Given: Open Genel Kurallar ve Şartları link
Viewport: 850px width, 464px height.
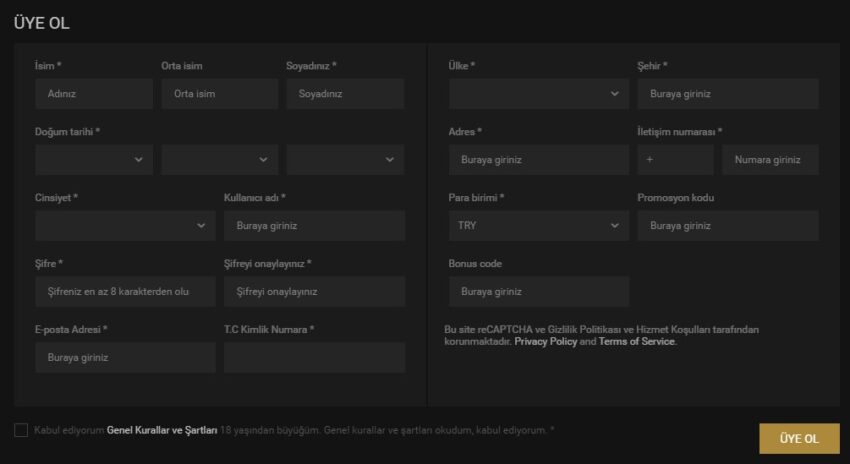Looking at the screenshot, I should point(162,430).
